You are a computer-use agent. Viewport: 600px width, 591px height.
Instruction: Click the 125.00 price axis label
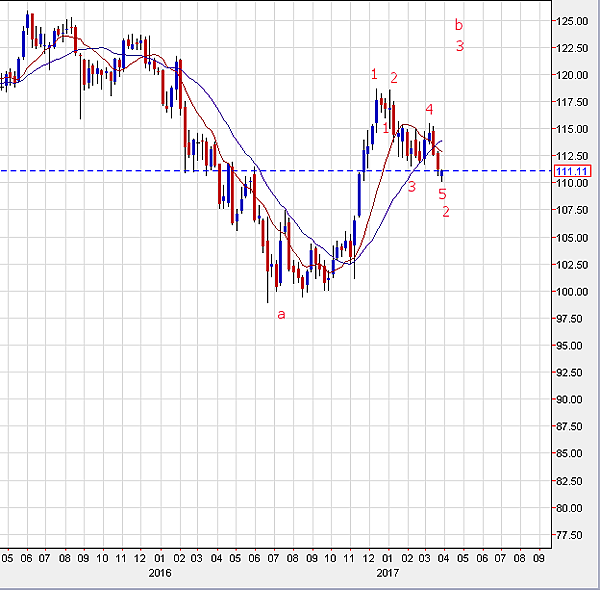point(572,21)
